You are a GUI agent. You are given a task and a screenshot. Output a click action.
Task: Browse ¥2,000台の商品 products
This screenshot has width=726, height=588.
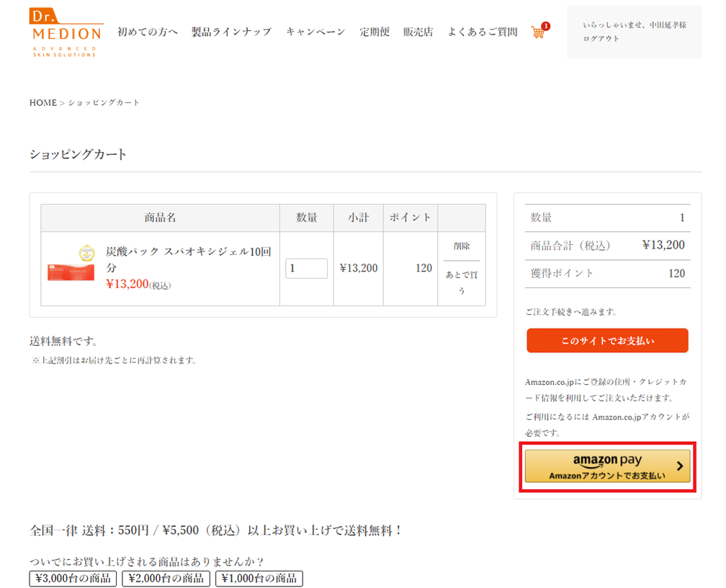166,578
